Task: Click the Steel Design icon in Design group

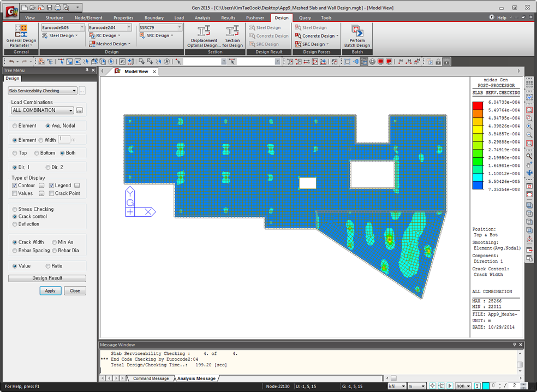Action: 45,35
